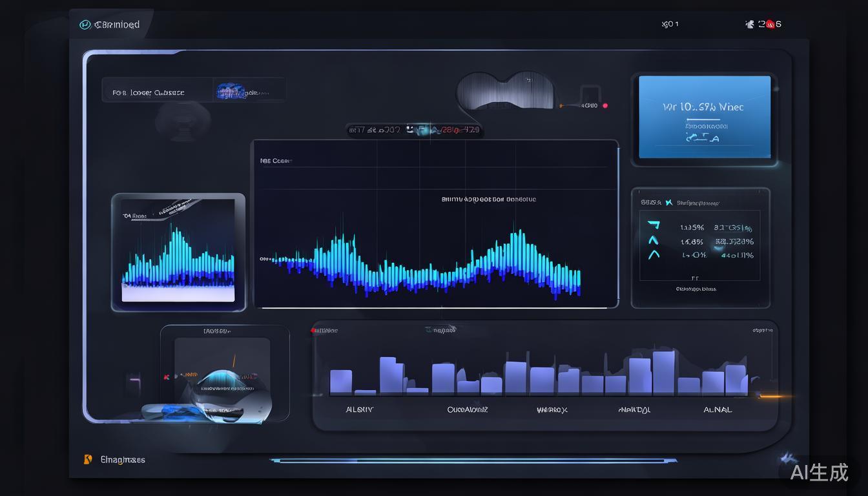Select the first ALOUY category label under bar chart
The width and height of the screenshot is (868, 496).
point(360,409)
